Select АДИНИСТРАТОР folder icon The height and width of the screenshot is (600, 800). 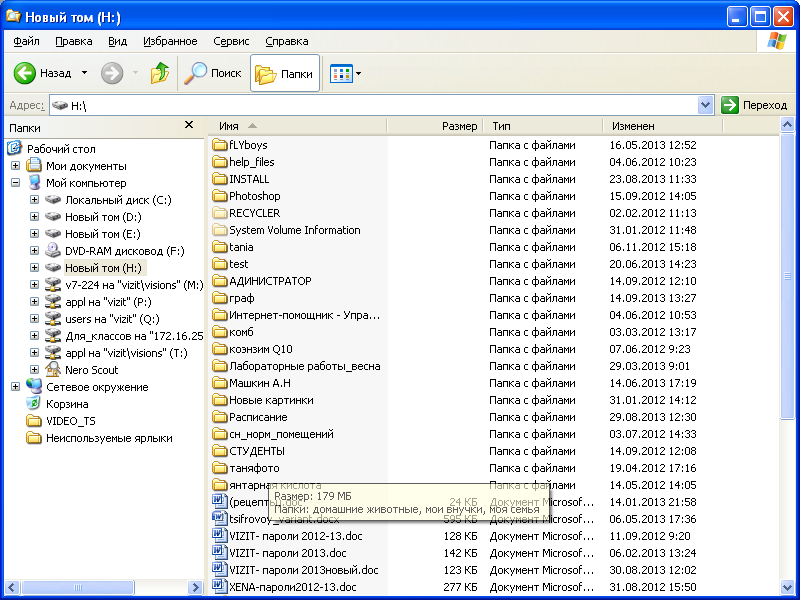[x=219, y=281]
